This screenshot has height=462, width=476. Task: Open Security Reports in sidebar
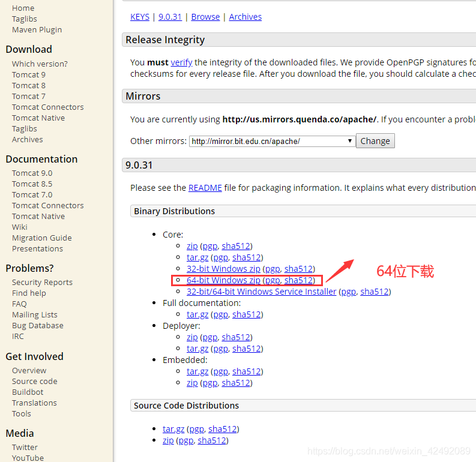click(x=42, y=283)
